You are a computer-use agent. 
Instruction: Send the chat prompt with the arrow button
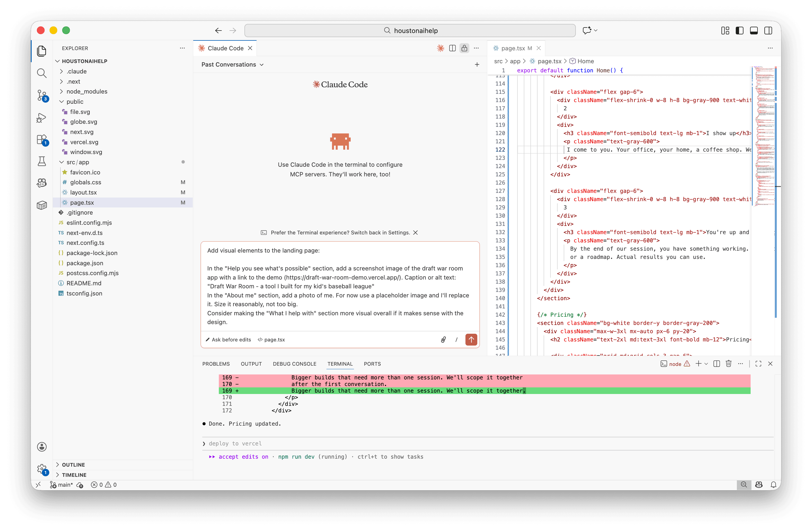pyautogui.click(x=471, y=339)
